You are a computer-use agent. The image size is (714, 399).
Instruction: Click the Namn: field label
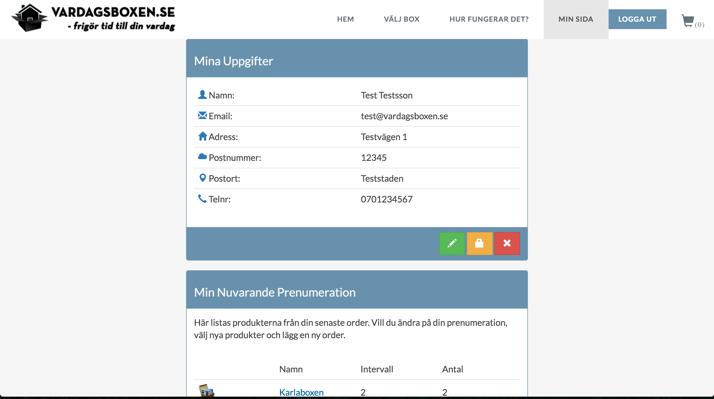pos(221,95)
